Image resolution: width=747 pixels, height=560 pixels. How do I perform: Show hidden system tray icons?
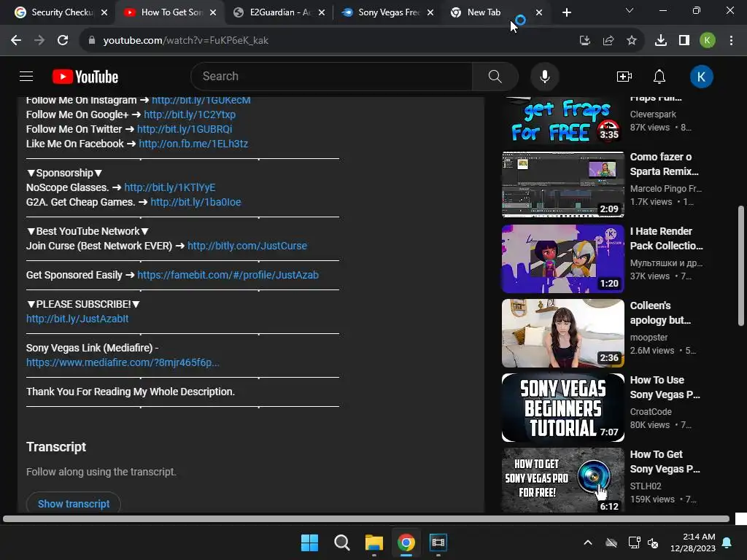point(588,542)
